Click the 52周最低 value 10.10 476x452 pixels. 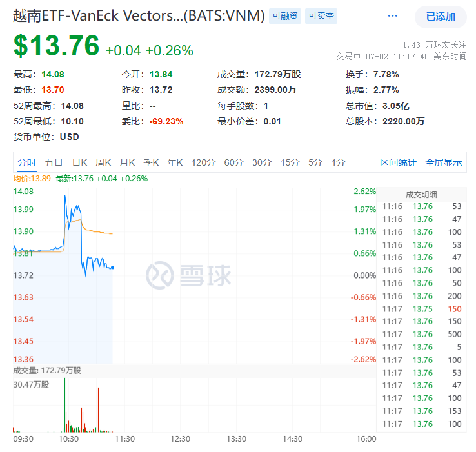(72, 121)
